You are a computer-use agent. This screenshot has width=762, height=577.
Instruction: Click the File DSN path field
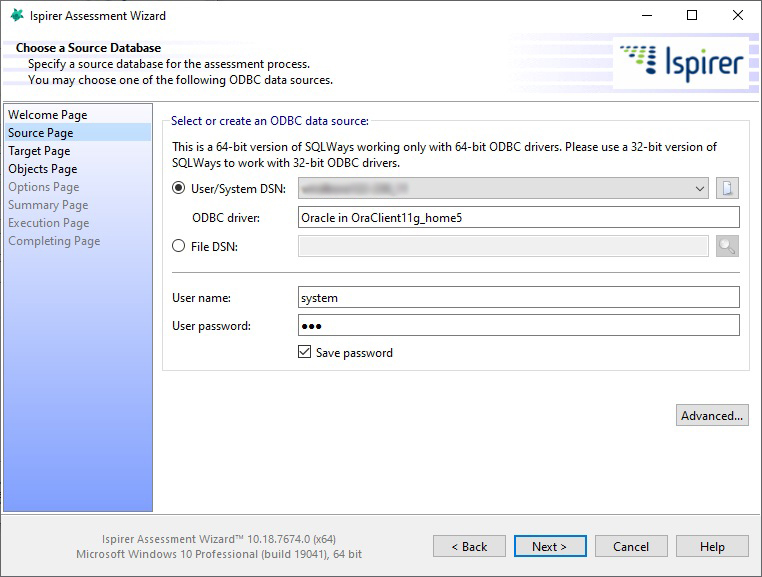tap(503, 246)
